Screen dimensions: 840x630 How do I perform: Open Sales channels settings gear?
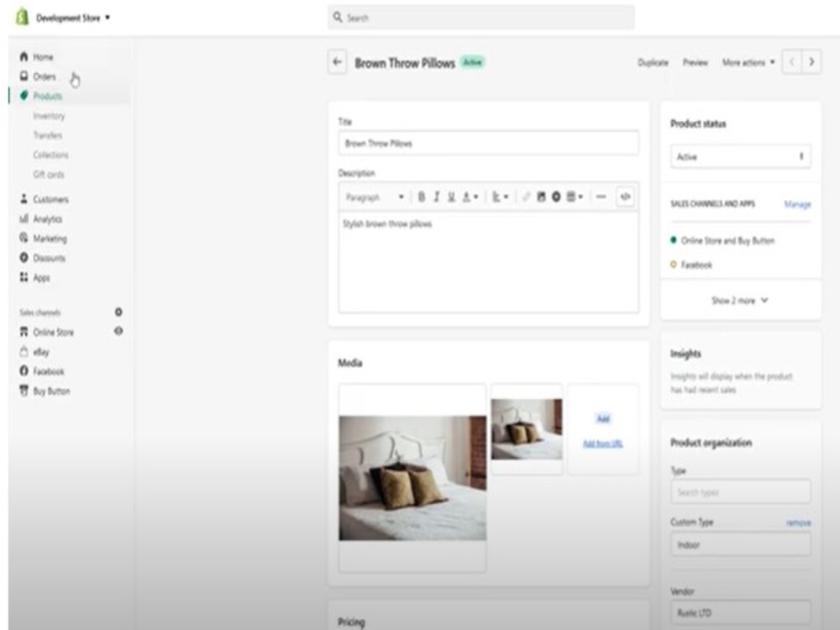coord(118,312)
